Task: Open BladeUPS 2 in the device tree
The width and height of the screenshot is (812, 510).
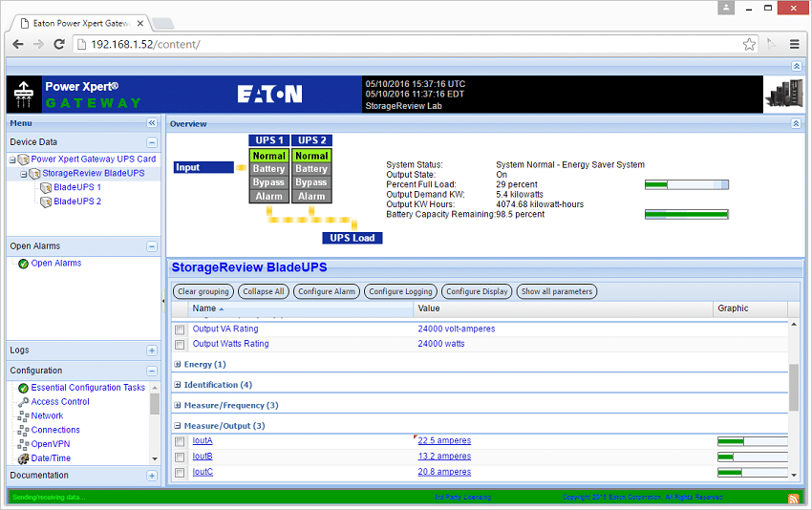Action: [77, 201]
